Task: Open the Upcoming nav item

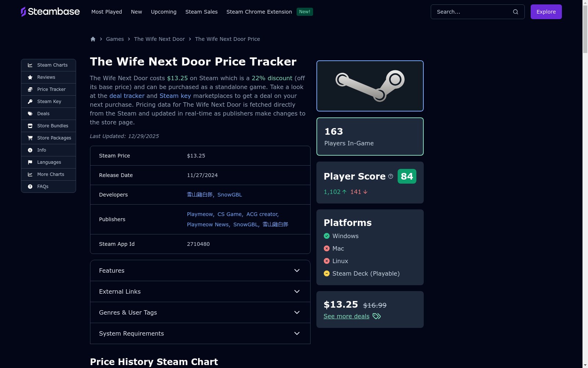Action: pos(164,12)
